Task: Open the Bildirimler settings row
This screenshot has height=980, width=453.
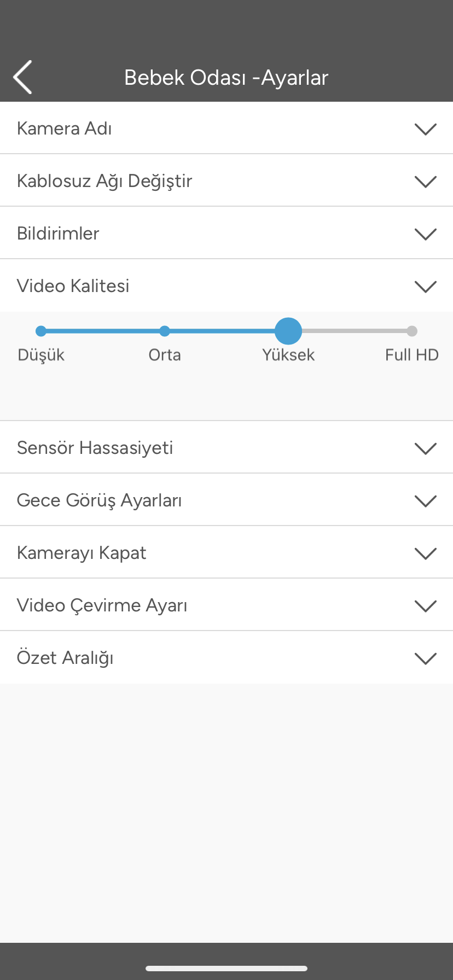Action: 58,234
